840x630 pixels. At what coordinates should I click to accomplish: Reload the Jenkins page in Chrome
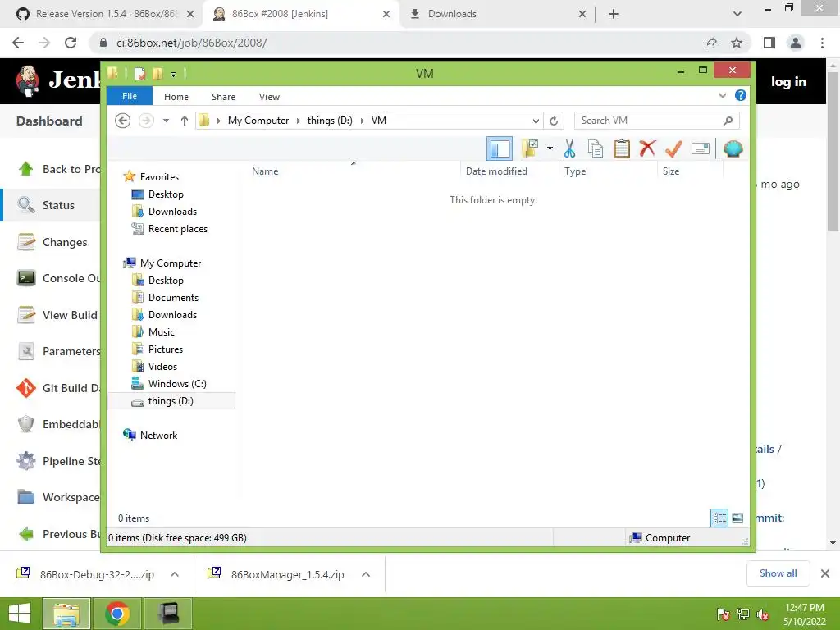tap(71, 43)
